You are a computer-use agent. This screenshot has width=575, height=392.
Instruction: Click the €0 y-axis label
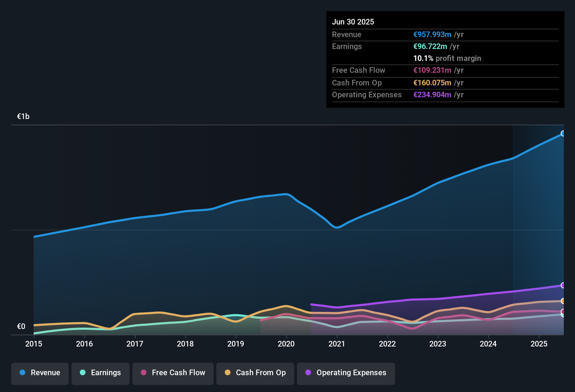point(21,327)
